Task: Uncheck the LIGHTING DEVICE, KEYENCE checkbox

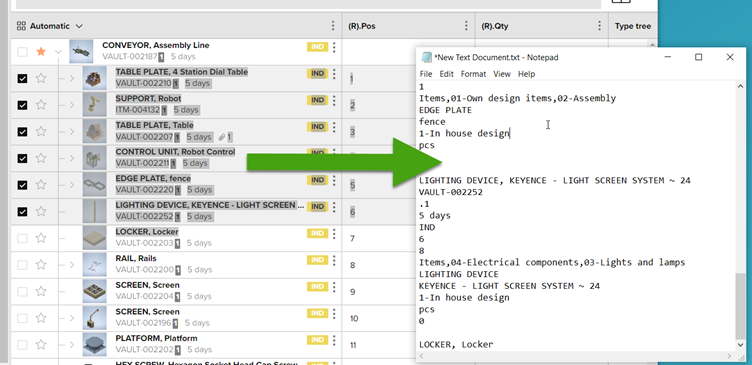Action: tap(22, 212)
